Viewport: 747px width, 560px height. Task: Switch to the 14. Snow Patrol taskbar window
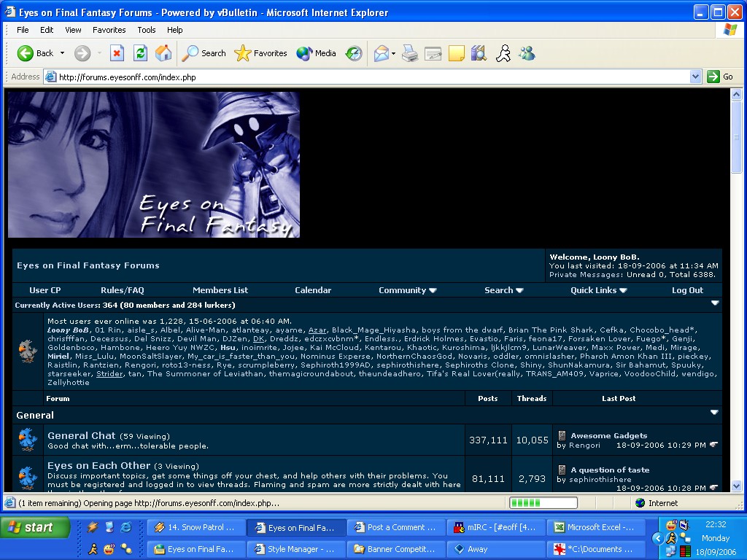click(x=196, y=527)
